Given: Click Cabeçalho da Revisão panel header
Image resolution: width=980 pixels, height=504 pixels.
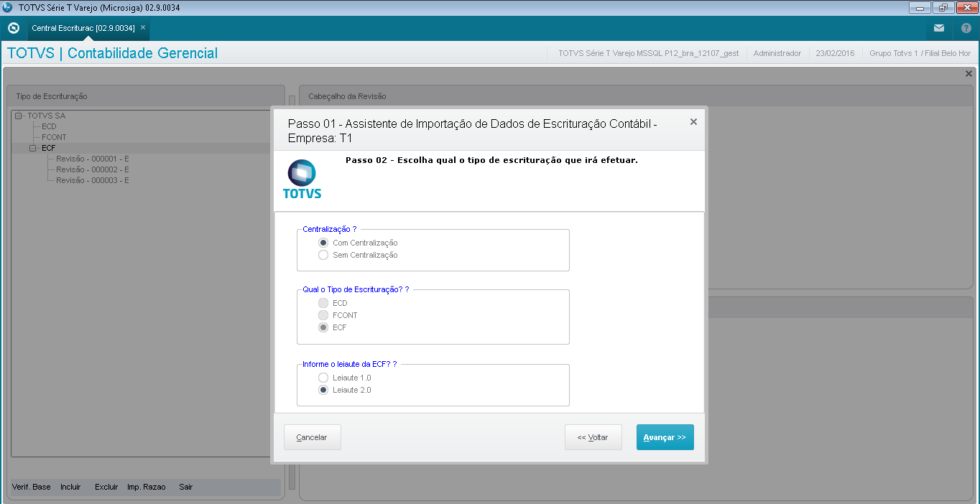Looking at the screenshot, I should 636,95.
